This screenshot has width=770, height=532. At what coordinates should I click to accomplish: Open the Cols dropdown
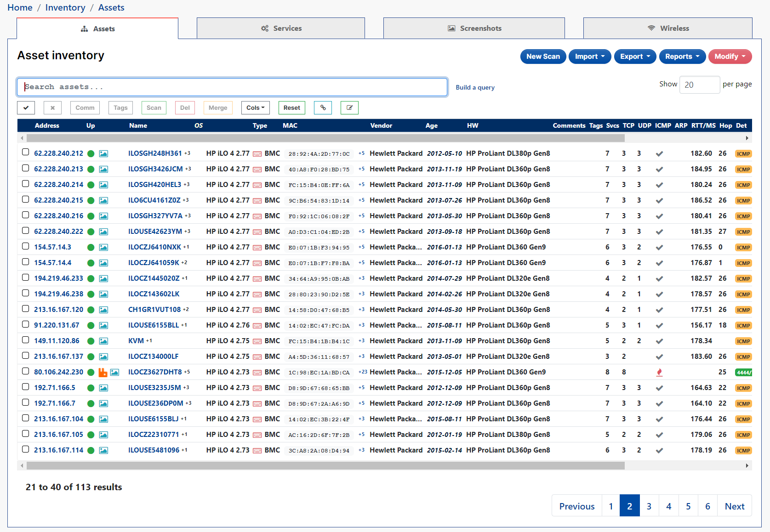click(x=255, y=108)
